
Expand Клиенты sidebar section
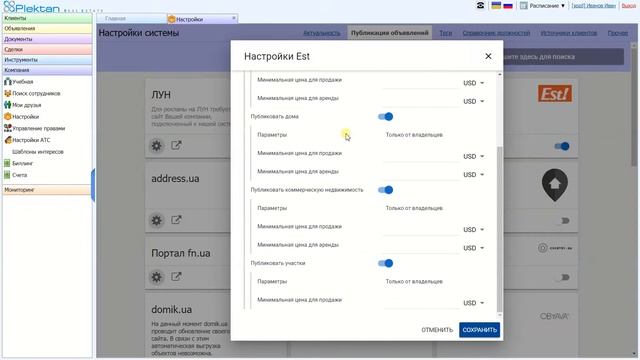[x=47, y=18]
